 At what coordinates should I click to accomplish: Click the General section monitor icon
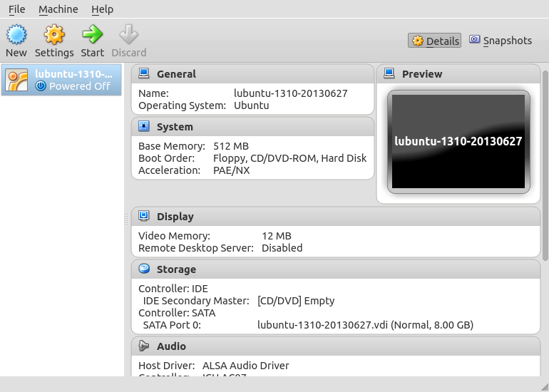click(144, 73)
